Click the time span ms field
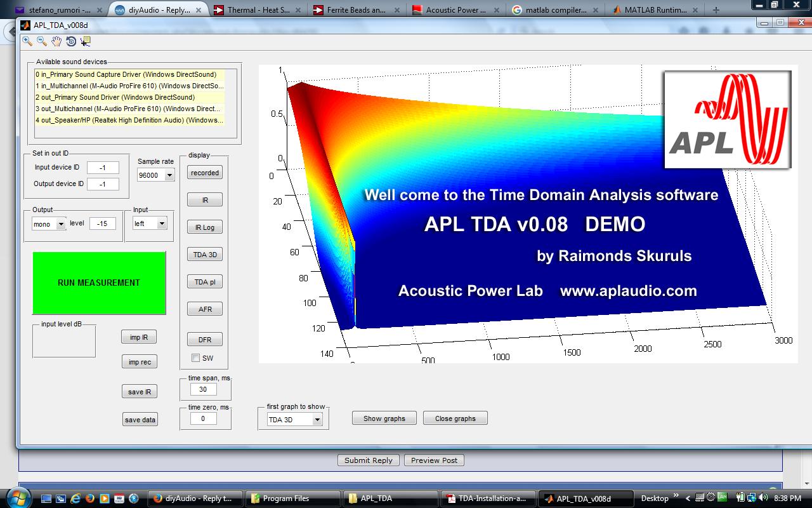The image size is (812, 508). (x=203, y=389)
